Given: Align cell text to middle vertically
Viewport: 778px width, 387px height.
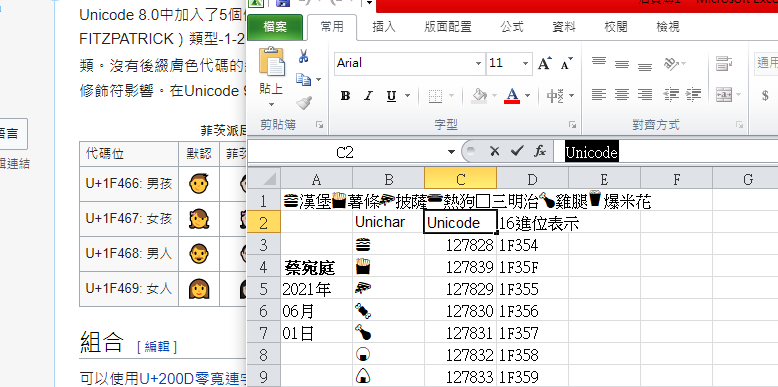Looking at the screenshot, I should click(622, 64).
